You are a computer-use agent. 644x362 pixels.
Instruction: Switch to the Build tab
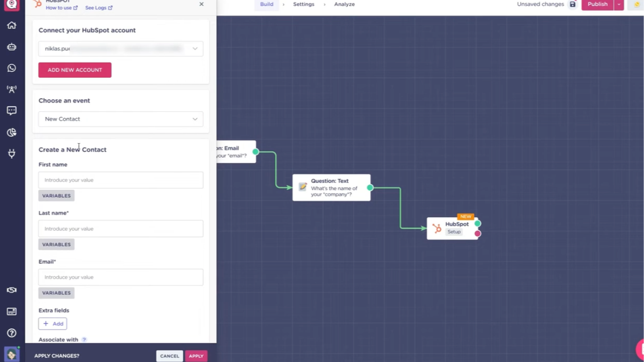point(267,4)
